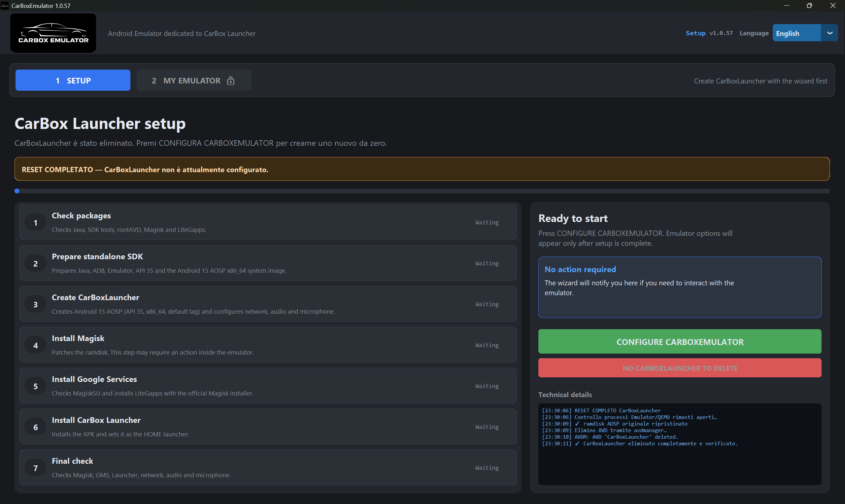Click the description about patching the ramdisk
Image resolution: width=845 pixels, height=504 pixels.
[x=152, y=352]
